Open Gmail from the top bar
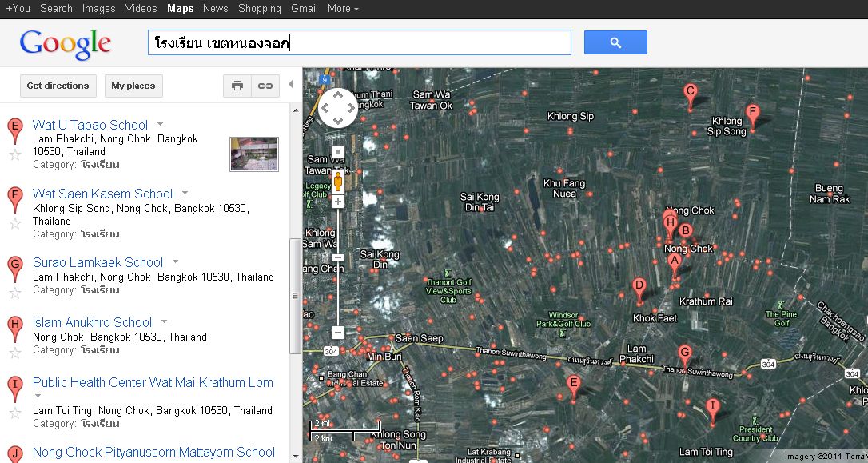The height and width of the screenshot is (463, 868). [305, 8]
